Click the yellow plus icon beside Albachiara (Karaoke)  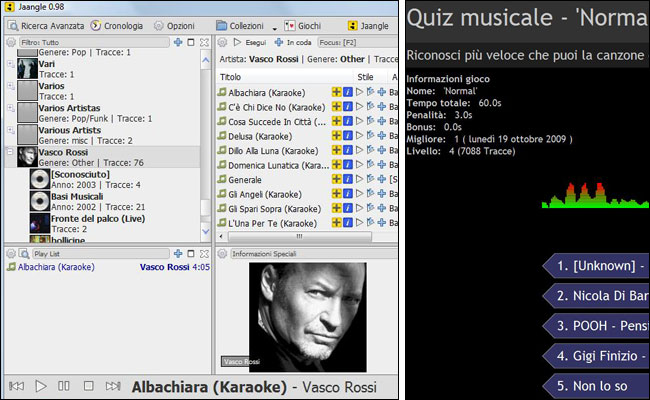pyautogui.click(x=337, y=92)
